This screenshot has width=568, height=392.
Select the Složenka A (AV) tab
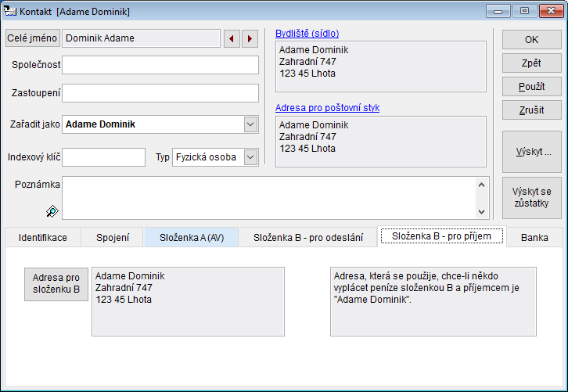[192, 238]
